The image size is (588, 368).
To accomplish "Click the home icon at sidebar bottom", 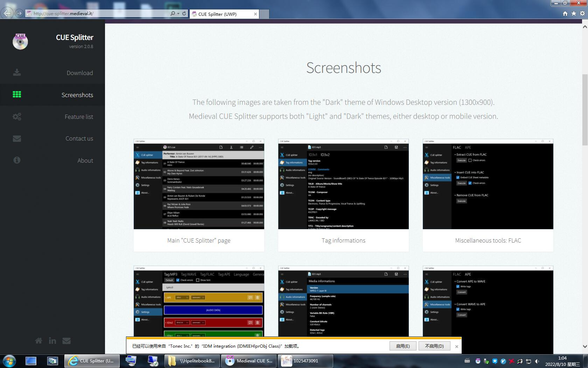I will 39,341.
